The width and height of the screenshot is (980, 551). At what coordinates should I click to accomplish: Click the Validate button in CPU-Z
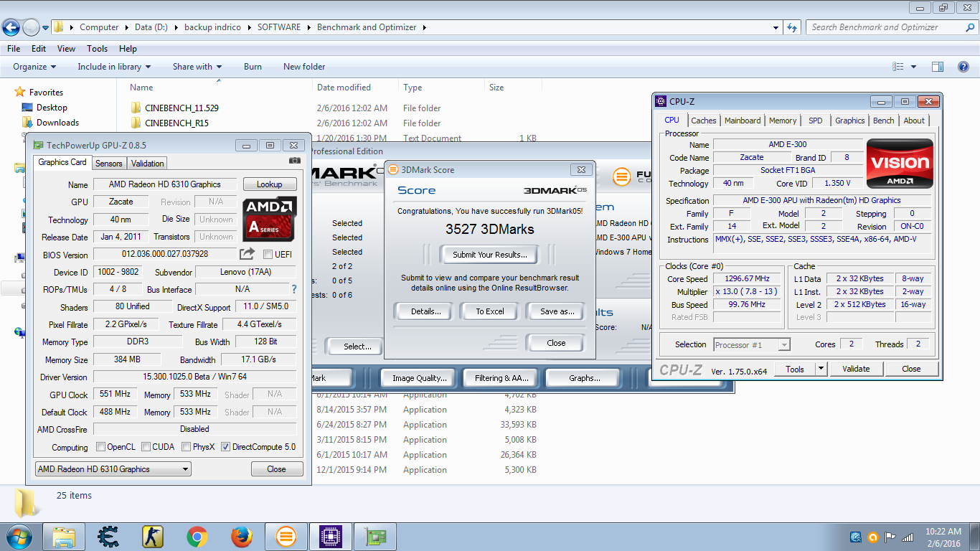(856, 369)
